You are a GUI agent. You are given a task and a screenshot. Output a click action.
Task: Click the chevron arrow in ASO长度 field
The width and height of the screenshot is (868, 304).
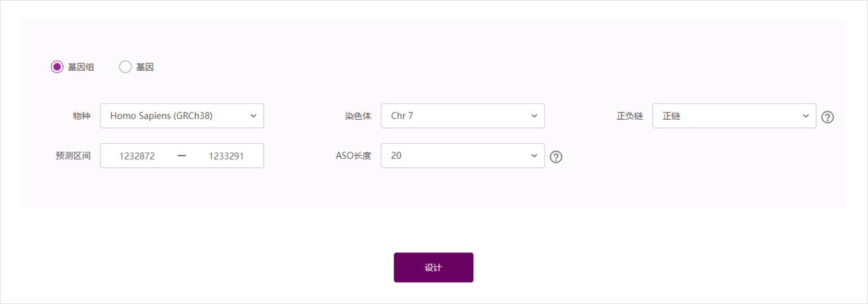click(534, 156)
